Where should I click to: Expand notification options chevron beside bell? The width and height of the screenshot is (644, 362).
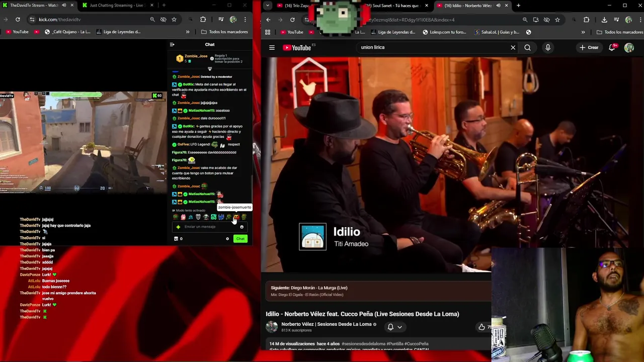click(400, 327)
